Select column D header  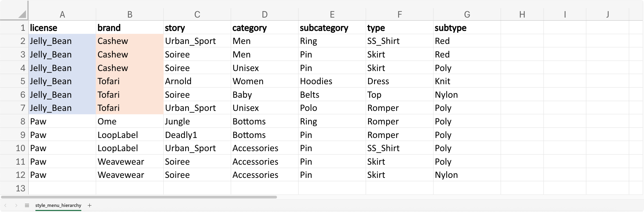coord(264,14)
